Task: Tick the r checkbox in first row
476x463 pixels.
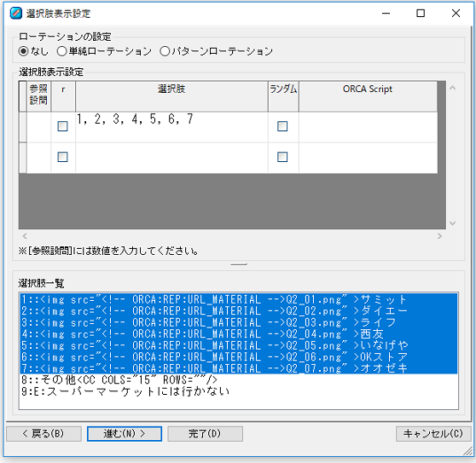Action: [62, 126]
